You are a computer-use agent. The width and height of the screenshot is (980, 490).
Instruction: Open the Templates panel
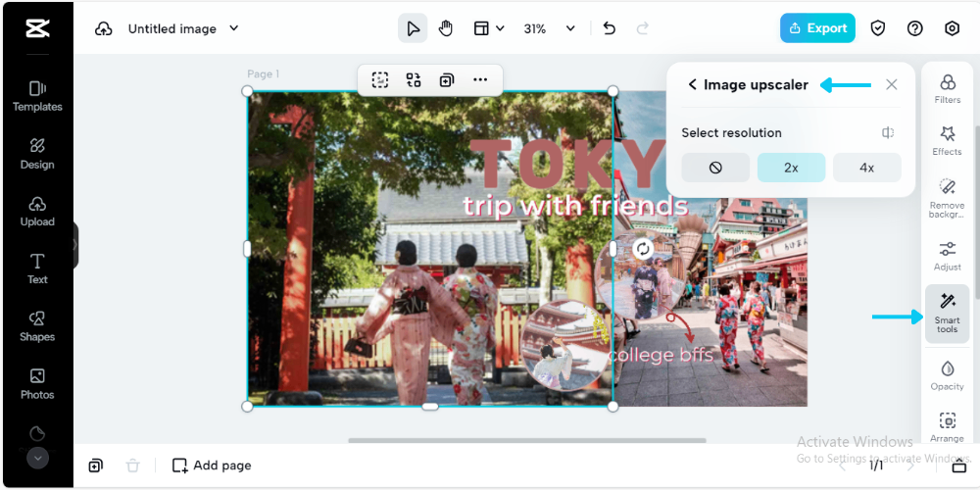37,97
